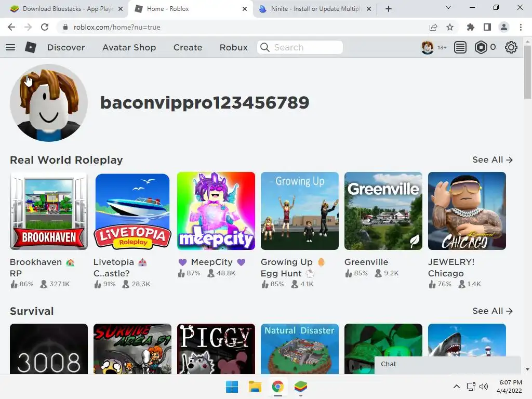This screenshot has width=532, height=399.
Task: Open the Greenville game thumbnail
Action: (x=383, y=211)
